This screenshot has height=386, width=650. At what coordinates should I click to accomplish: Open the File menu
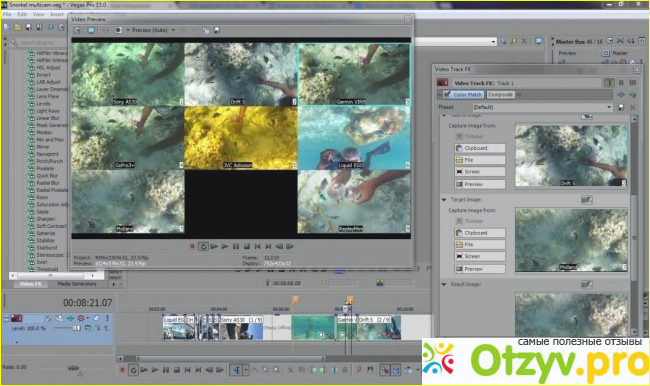click(7, 14)
